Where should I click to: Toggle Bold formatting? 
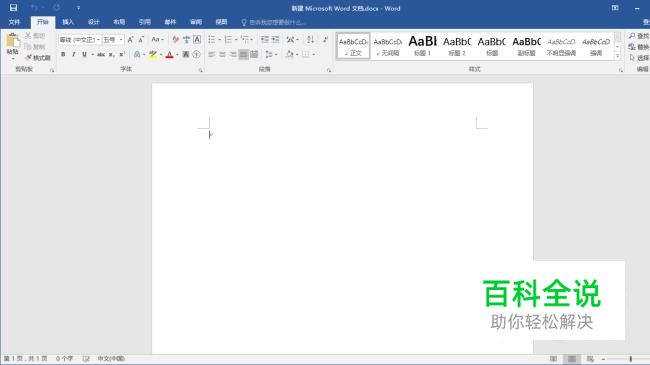pyautogui.click(x=63, y=54)
